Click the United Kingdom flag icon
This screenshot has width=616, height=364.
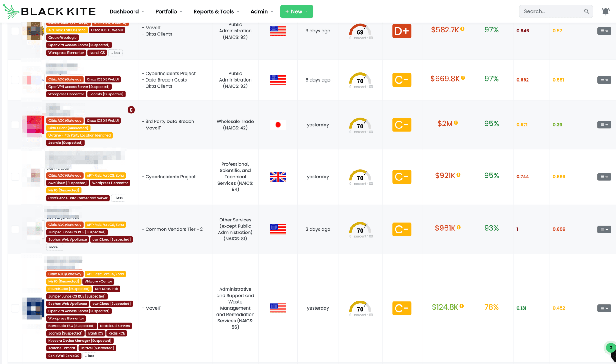(x=278, y=177)
